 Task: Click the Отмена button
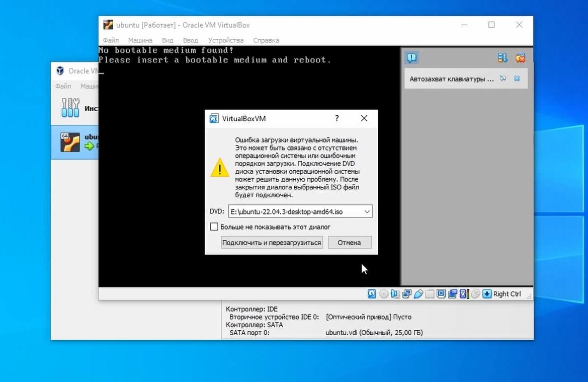[350, 243]
